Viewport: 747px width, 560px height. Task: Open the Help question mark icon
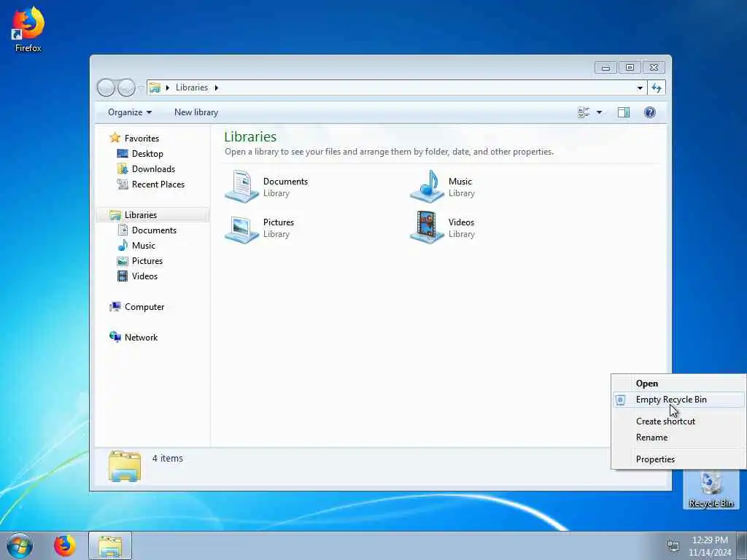[x=650, y=112]
